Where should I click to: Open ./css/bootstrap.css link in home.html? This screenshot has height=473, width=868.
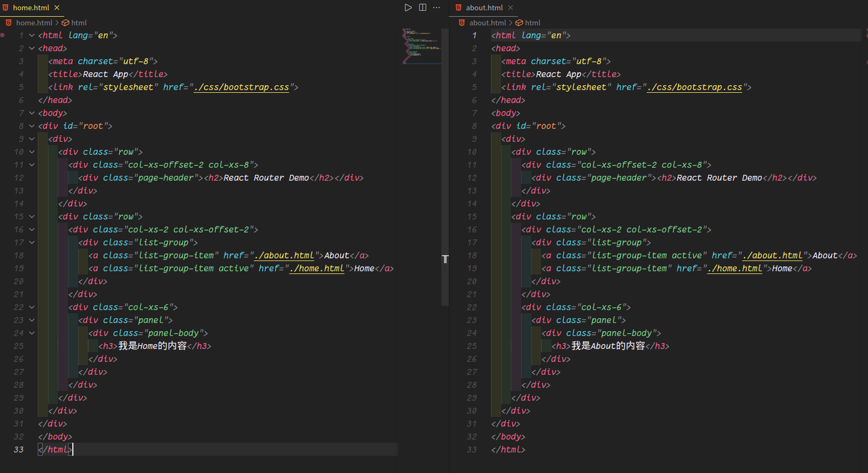tap(242, 87)
